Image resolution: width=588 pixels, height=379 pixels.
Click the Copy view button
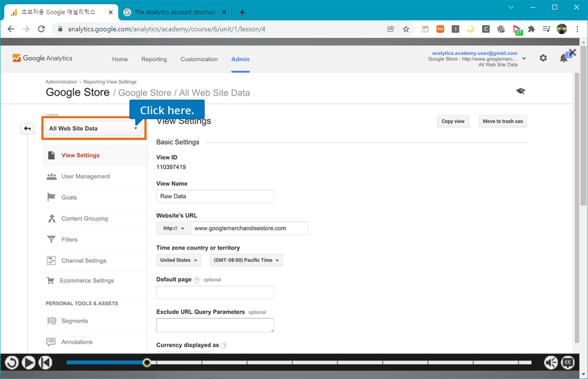453,121
